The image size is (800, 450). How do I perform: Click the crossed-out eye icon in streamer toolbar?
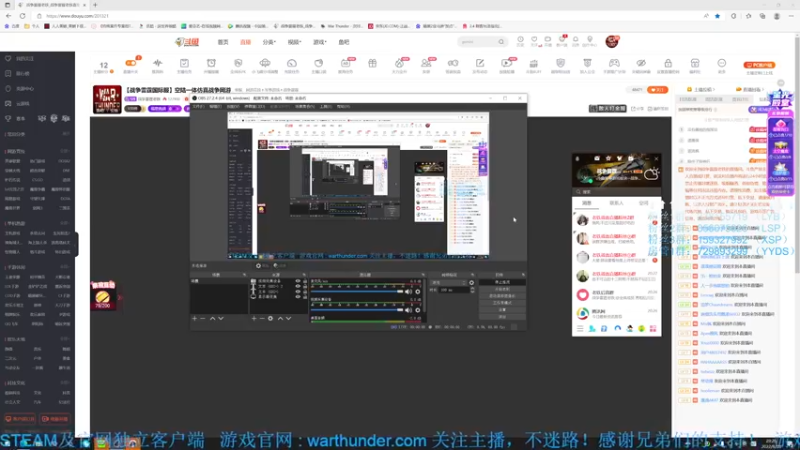point(641,63)
